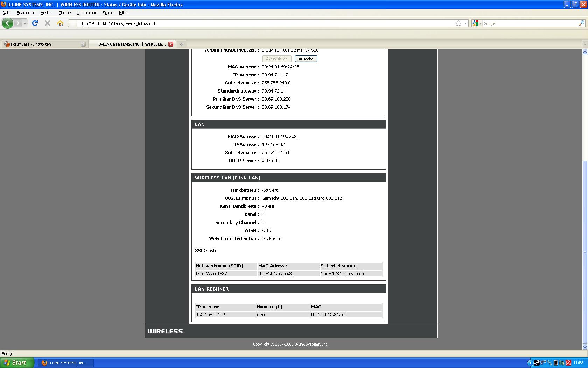Click the LAN client IP 192.168.0.199
588x368 pixels.
(210, 315)
